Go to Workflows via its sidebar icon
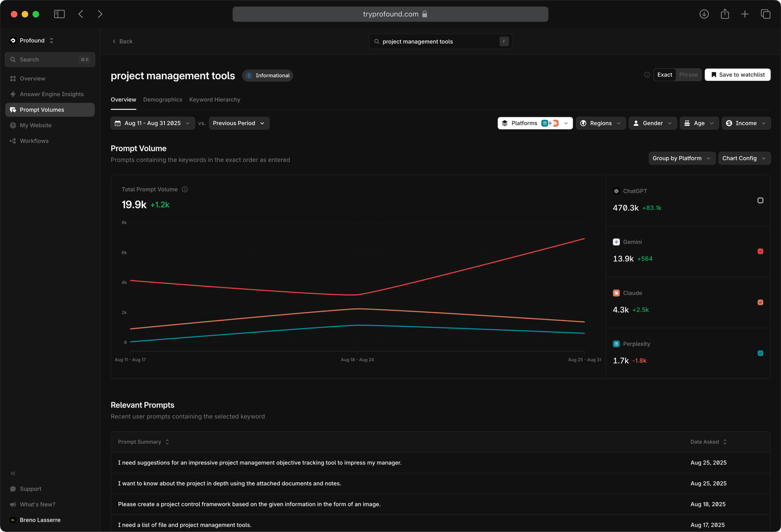781x532 pixels. click(x=13, y=141)
